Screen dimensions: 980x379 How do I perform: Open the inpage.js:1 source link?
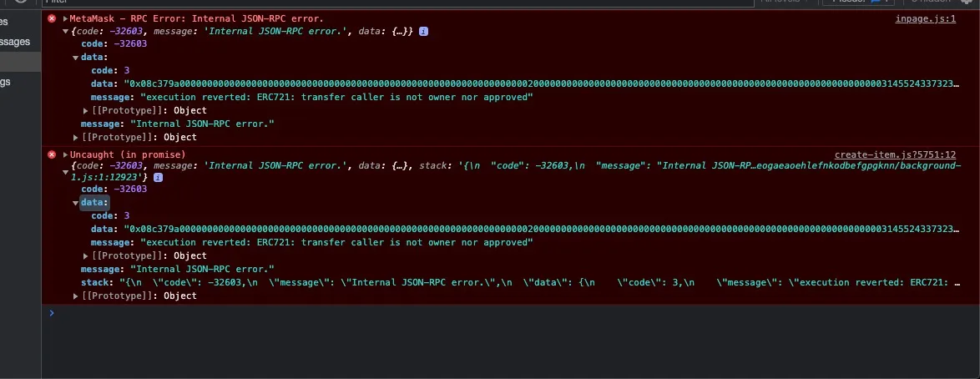pyautogui.click(x=926, y=18)
